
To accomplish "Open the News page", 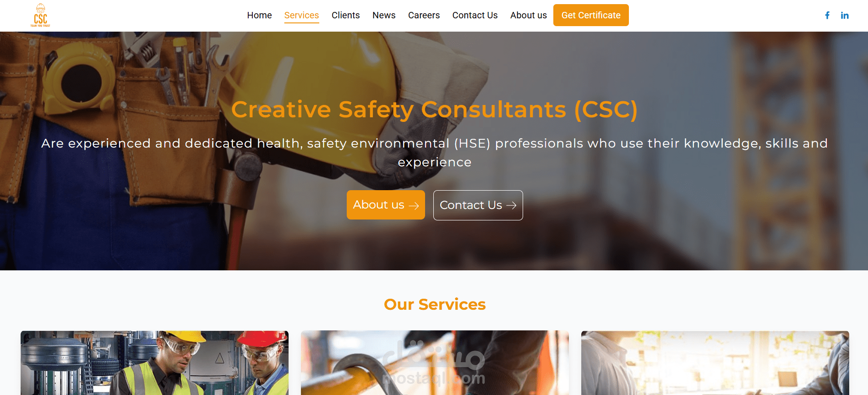I will 384,15.
